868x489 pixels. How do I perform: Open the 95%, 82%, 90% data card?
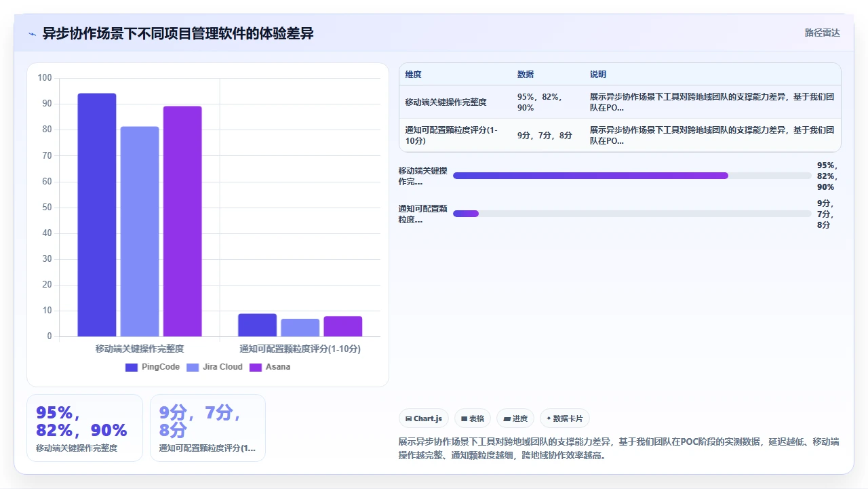pos(85,428)
